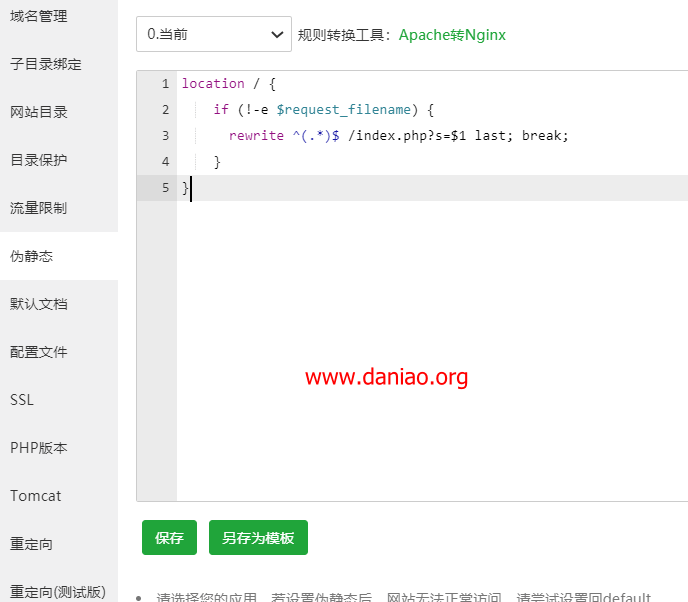Click the 'location' keyword on line 1
688x602 pixels.
click(213, 83)
